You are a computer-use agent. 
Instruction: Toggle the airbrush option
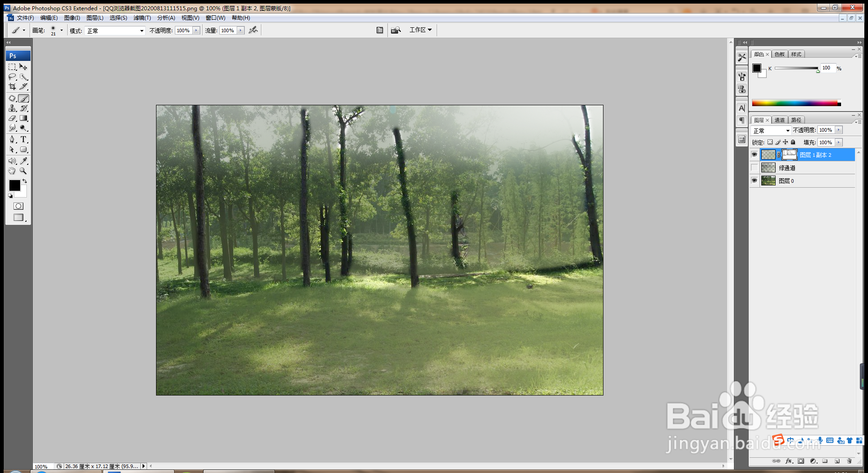point(253,30)
